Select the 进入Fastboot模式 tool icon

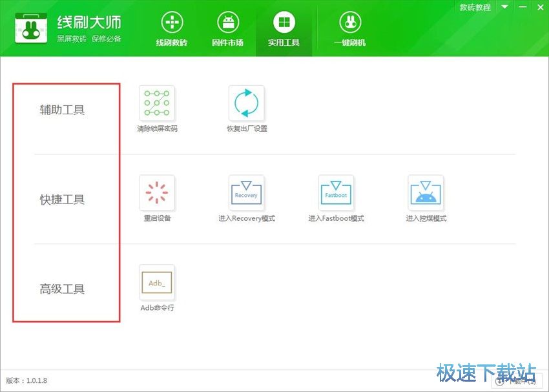[x=336, y=193]
